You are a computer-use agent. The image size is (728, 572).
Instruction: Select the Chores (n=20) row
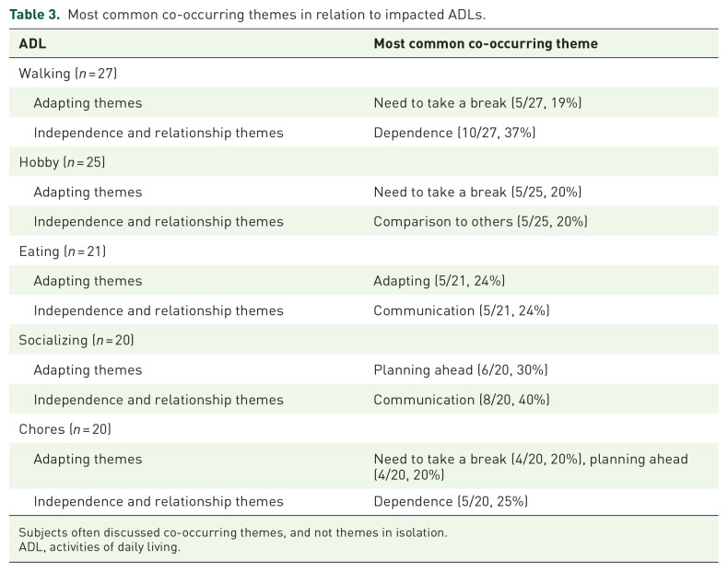coord(363,429)
